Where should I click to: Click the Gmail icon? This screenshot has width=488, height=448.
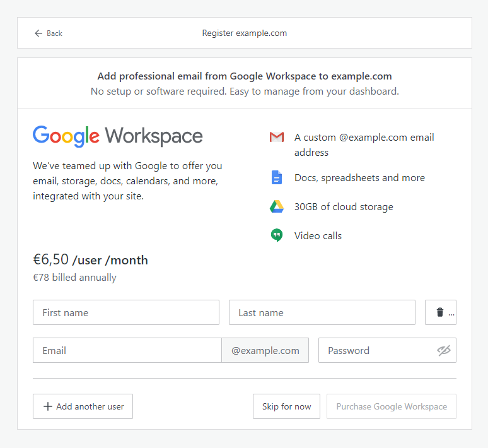click(x=277, y=137)
